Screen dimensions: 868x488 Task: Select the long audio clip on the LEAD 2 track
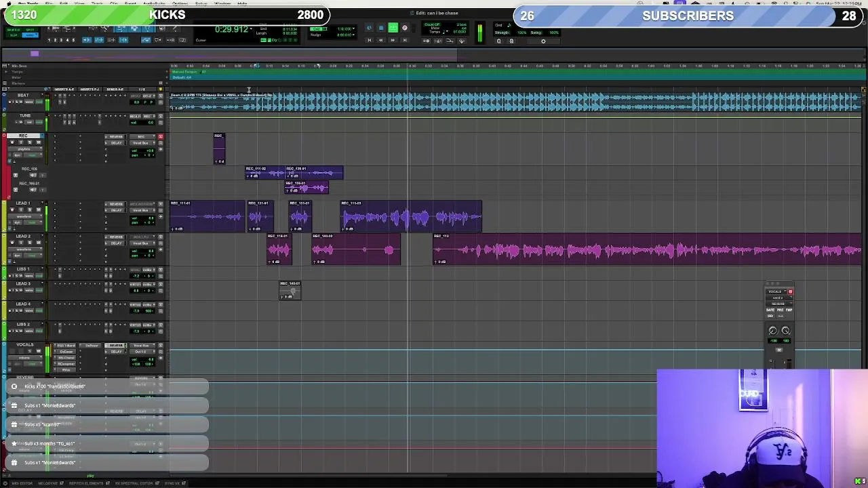coord(647,249)
